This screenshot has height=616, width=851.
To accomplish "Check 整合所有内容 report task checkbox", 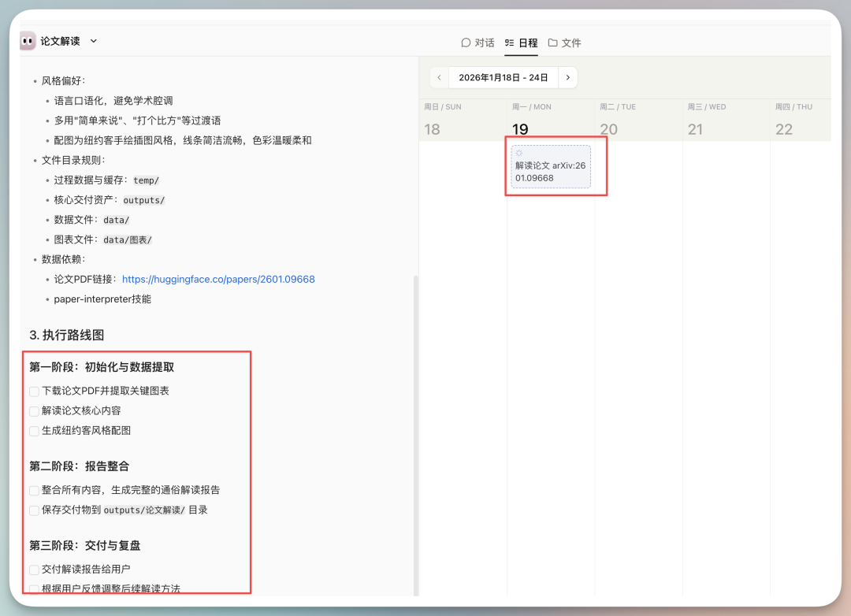I will coord(34,491).
